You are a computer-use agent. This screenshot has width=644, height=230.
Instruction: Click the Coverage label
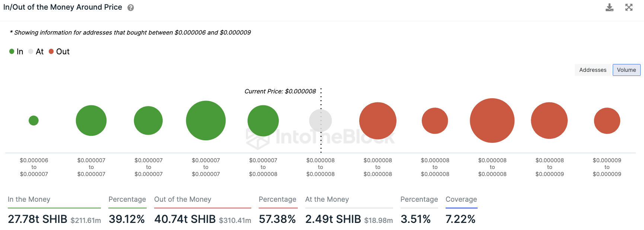click(x=461, y=199)
